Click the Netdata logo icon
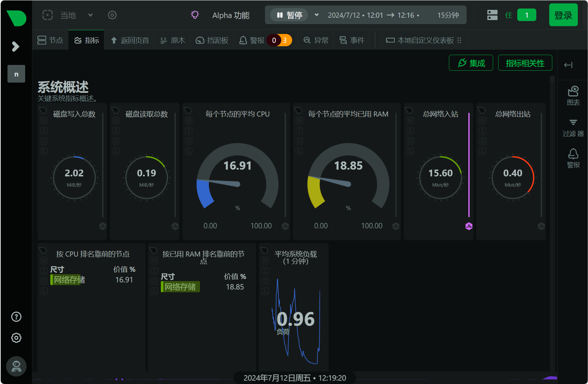This screenshot has width=588, height=384. (x=16, y=18)
